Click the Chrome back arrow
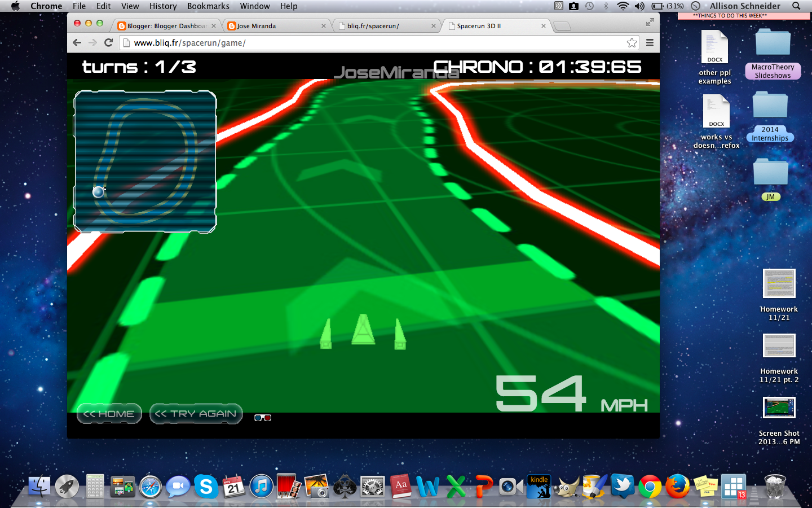Viewport: 812px width, 508px height. click(x=77, y=42)
